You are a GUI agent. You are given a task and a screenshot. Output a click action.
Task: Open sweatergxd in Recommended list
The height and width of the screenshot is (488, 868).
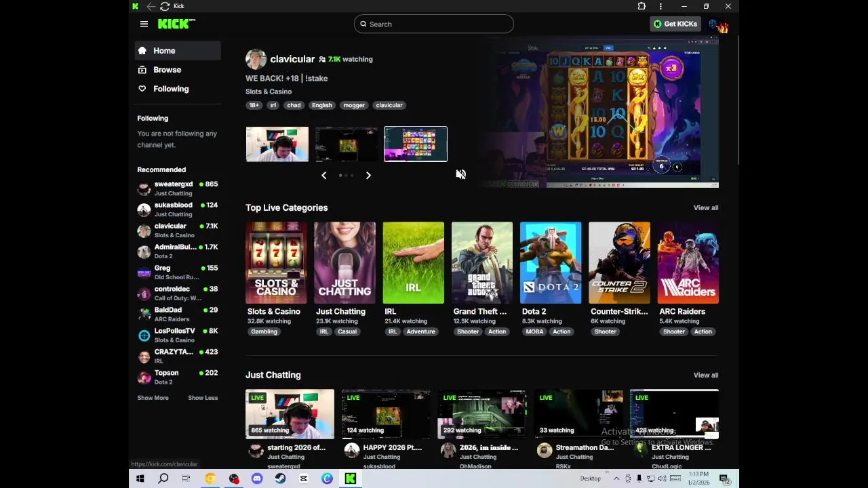(x=178, y=188)
